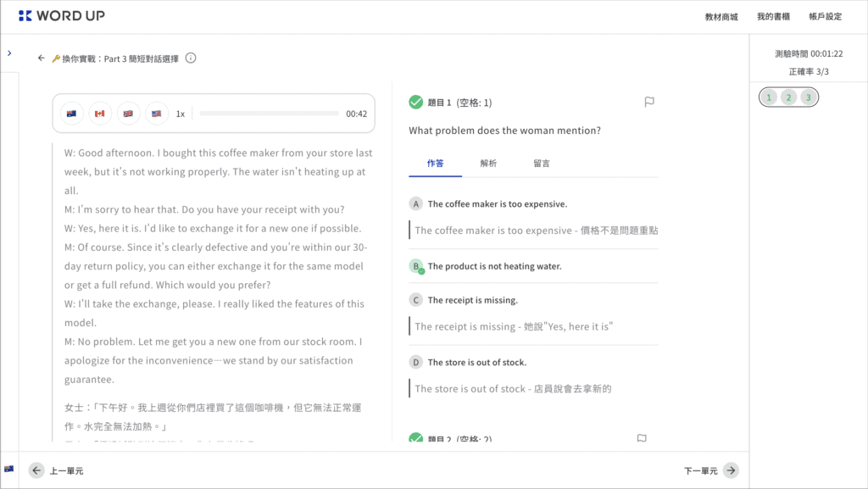The image size is (868, 489).
Task: Flag question 1 with the flag icon
Action: [x=649, y=102]
